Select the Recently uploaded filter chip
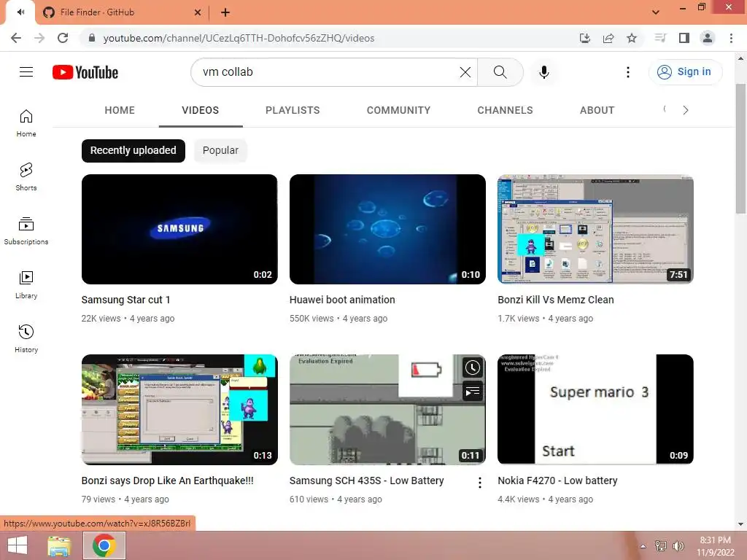This screenshot has height=560, width=747. [x=133, y=150]
